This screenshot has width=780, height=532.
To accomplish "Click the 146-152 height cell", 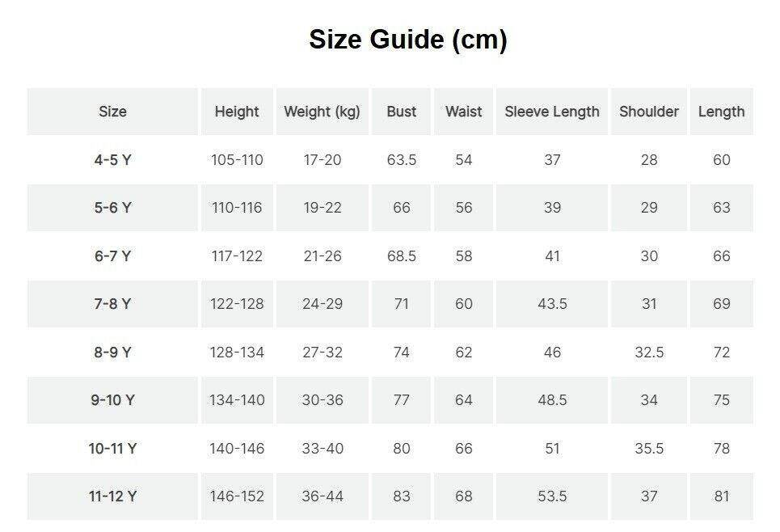I will pos(237,496).
